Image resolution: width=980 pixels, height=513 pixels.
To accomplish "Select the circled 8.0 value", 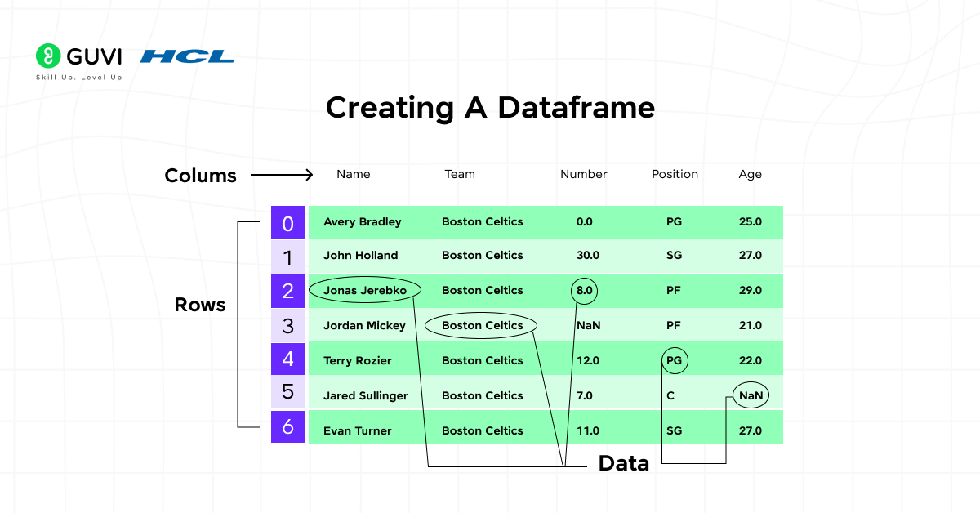I will 583,290.
